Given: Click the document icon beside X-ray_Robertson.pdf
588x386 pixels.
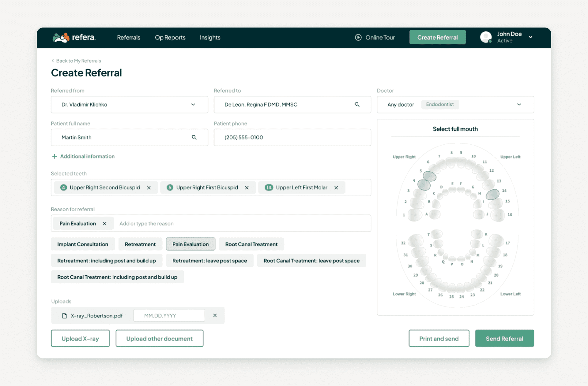Looking at the screenshot, I should pyautogui.click(x=64, y=315).
